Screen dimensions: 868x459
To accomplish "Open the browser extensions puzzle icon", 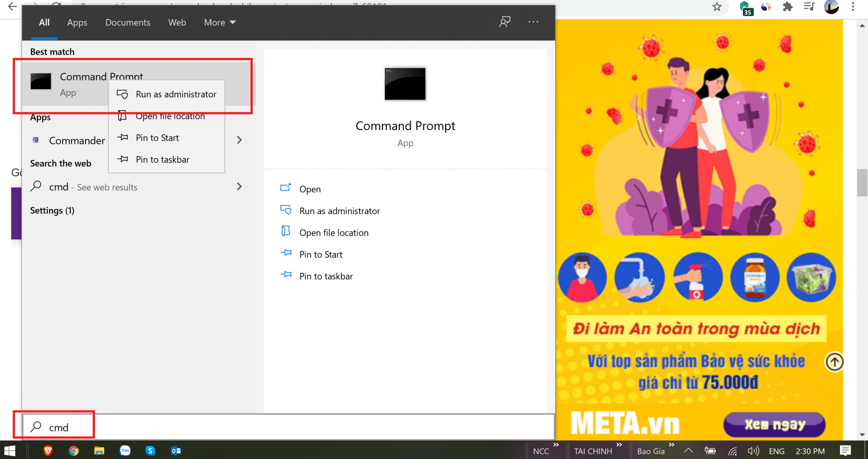I will coord(788,7).
